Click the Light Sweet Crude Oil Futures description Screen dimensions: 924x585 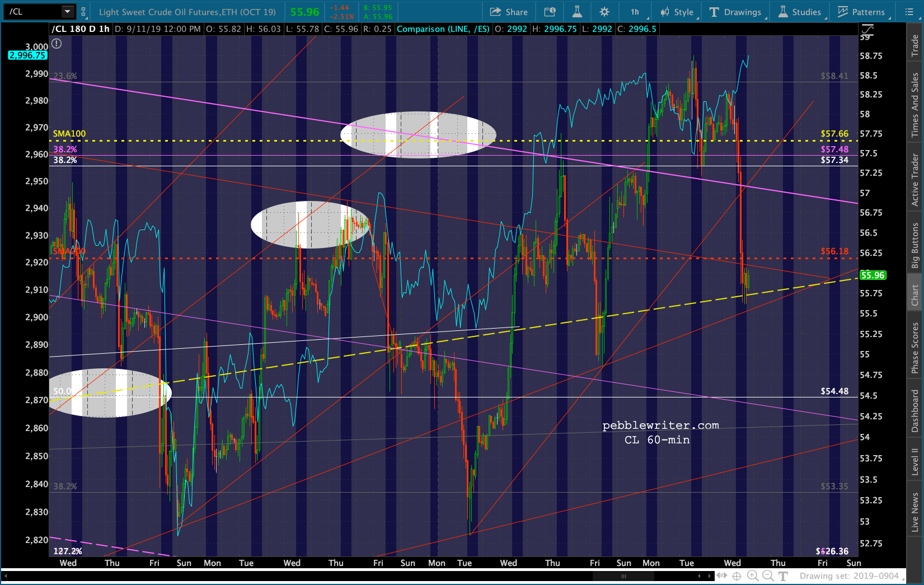(x=187, y=12)
